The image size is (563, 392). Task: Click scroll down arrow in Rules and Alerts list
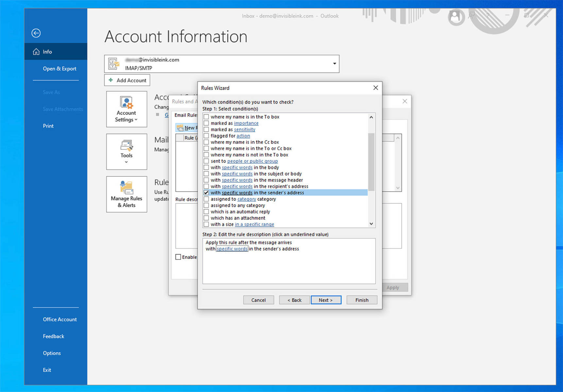point(398,188)
